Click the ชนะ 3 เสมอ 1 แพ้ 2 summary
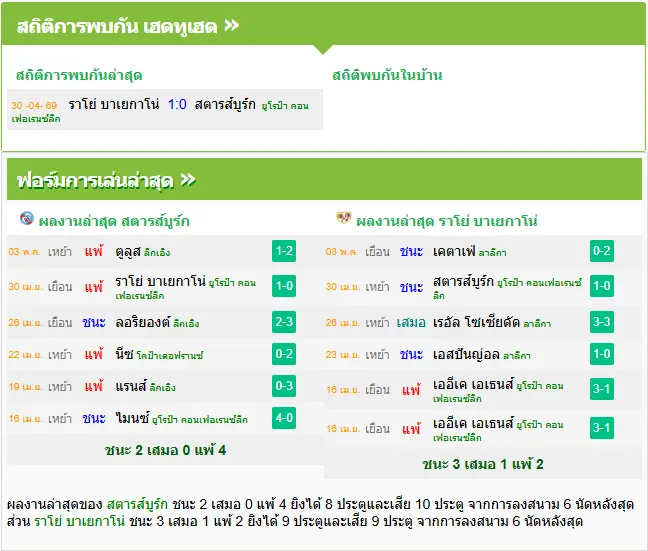 coord(483,464)
